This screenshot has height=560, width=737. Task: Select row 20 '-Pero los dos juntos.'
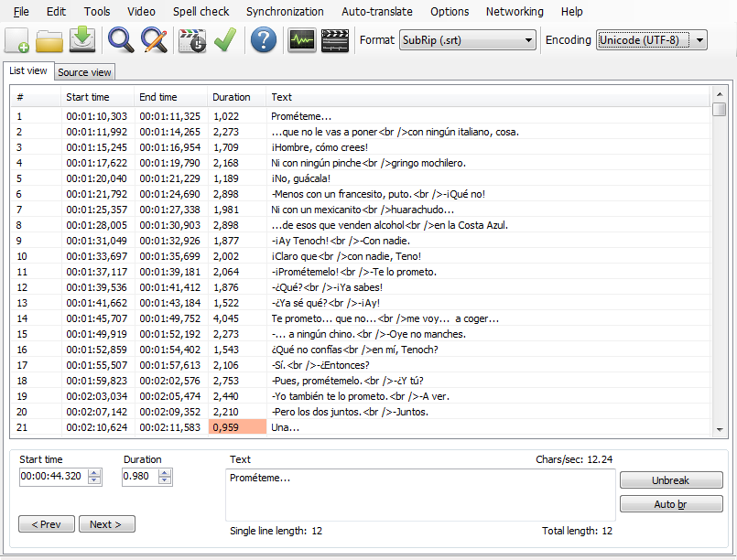[350, 412]
